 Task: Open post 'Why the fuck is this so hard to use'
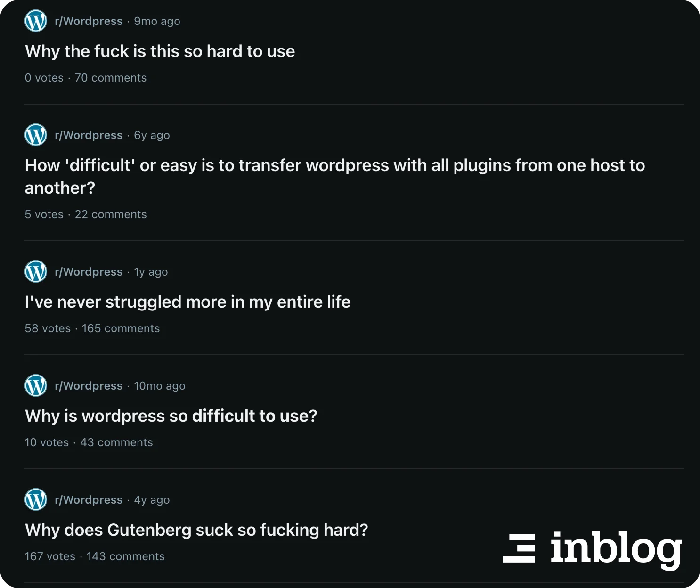click(x=160, y=51)
